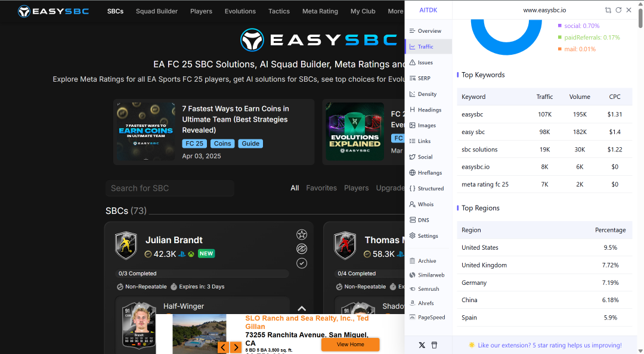Click the Semrush logo icon
This screenshot has height=354, width=644.
click(x=413, y=289)
